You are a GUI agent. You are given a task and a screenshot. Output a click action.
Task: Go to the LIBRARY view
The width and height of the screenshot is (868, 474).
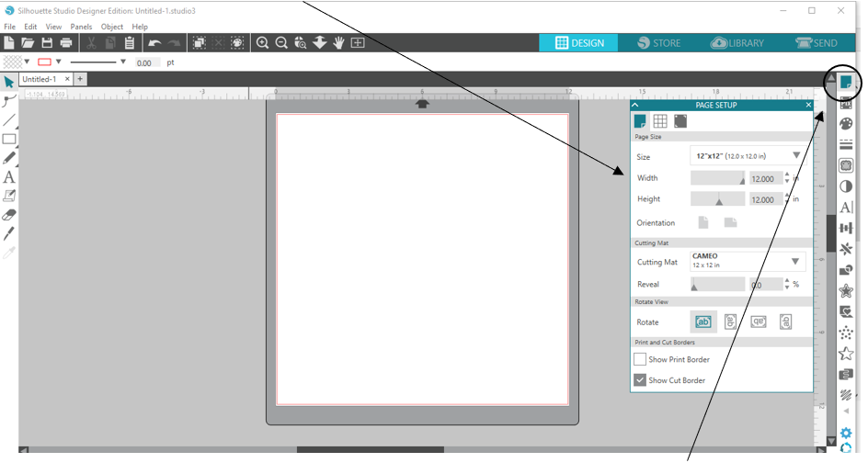737,42
